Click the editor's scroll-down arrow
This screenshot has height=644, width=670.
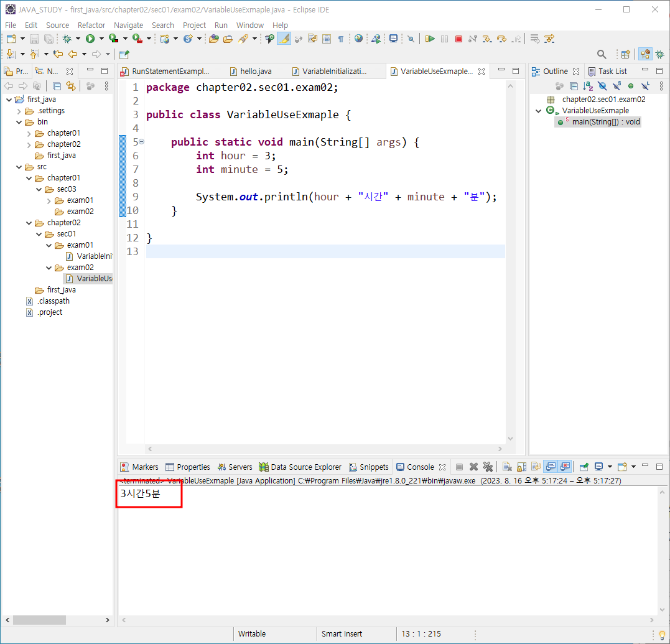[510, 439]
